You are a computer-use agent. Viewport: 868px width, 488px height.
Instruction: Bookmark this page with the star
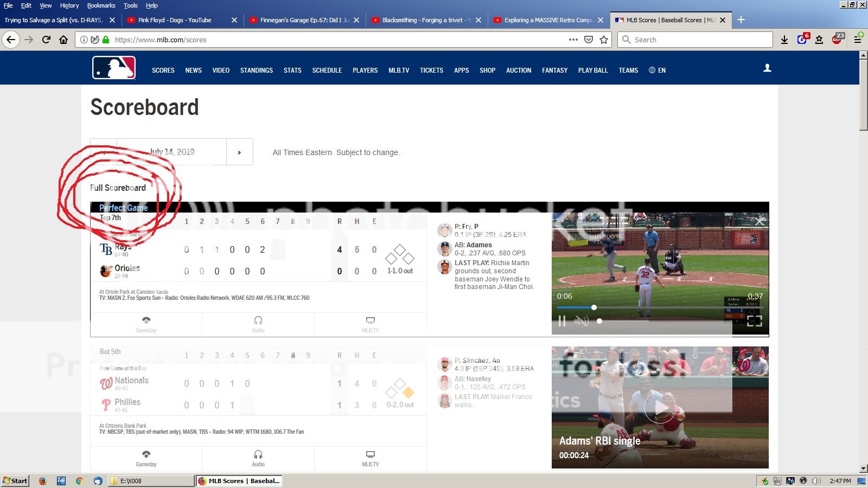pyautogui.click(x=604, y=40)
